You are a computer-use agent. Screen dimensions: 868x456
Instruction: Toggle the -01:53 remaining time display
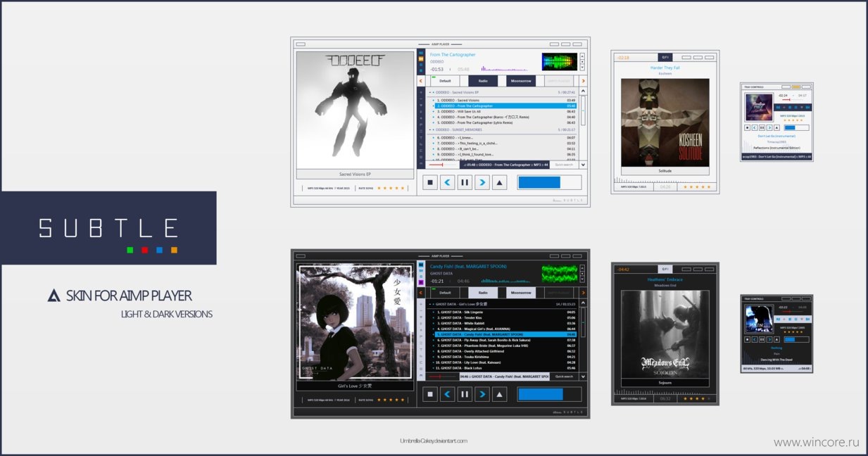(x=437, y=69)
